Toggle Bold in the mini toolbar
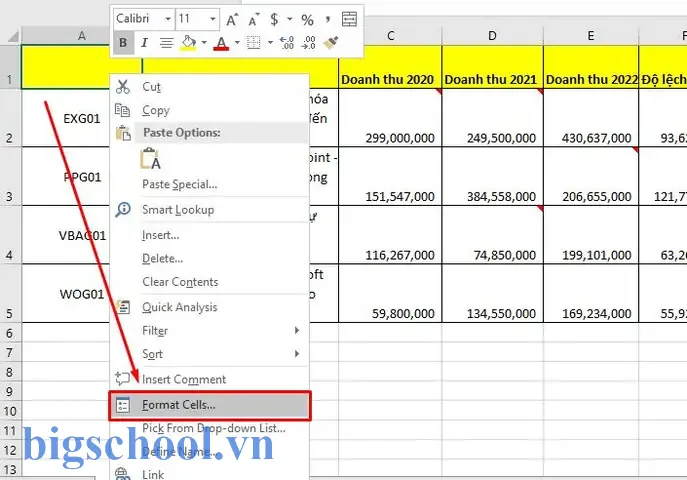This screenshot has width=687, height=480. coord(124,42)
